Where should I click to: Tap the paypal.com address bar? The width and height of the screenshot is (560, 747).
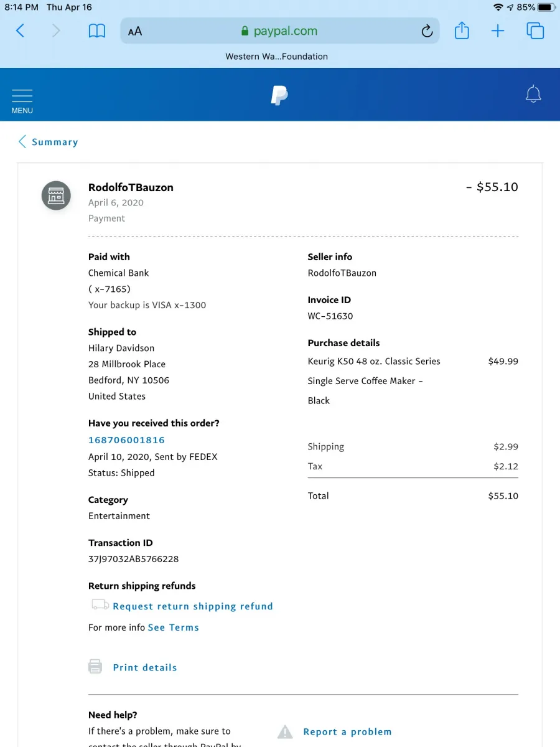click(279, 31)
